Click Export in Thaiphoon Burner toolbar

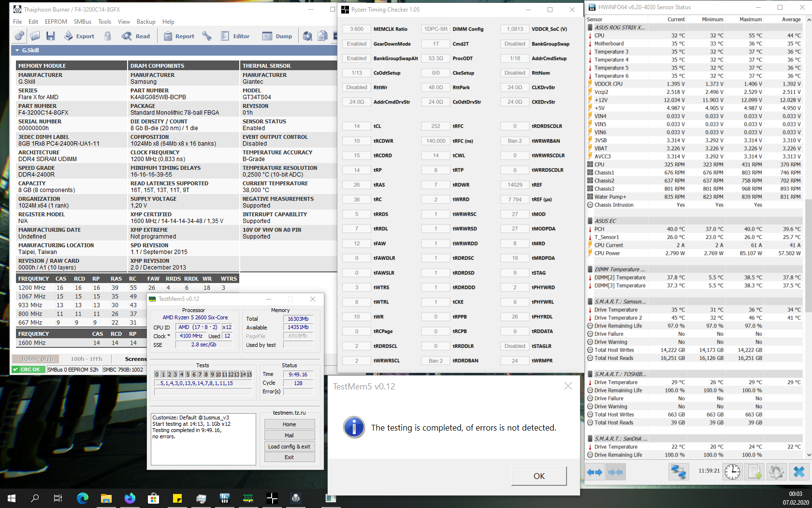[79, 36]
